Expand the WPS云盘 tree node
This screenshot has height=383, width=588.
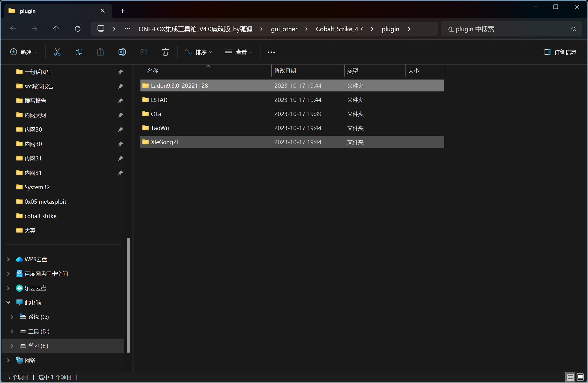8,259
